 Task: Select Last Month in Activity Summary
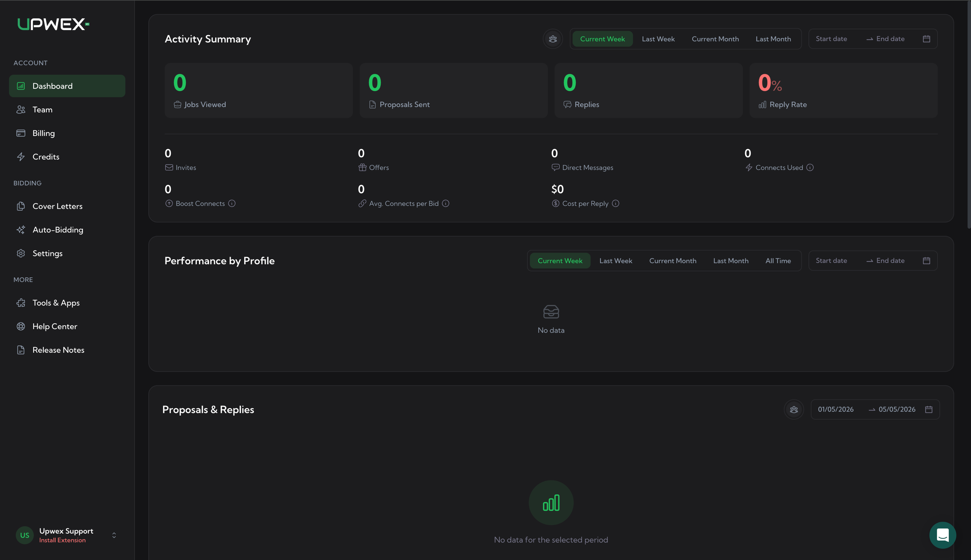[773, 39]
